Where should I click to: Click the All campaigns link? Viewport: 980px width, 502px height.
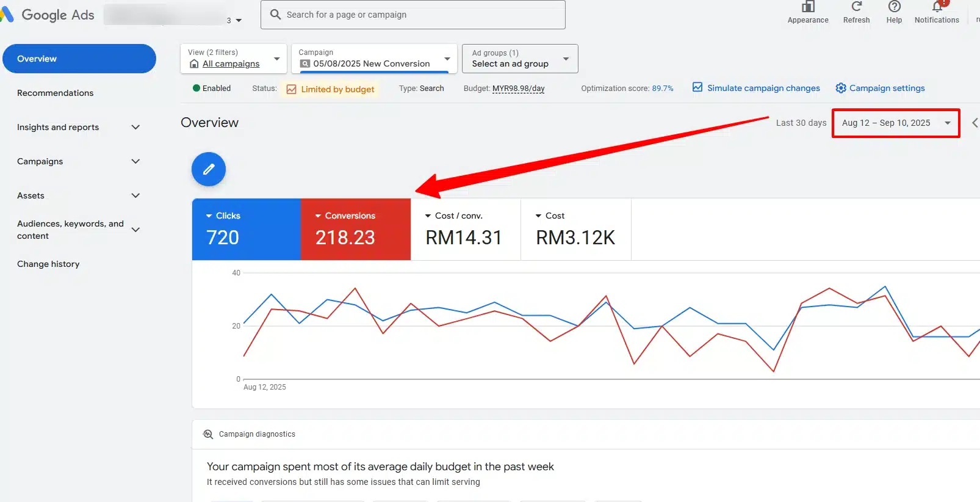(231, 64)
